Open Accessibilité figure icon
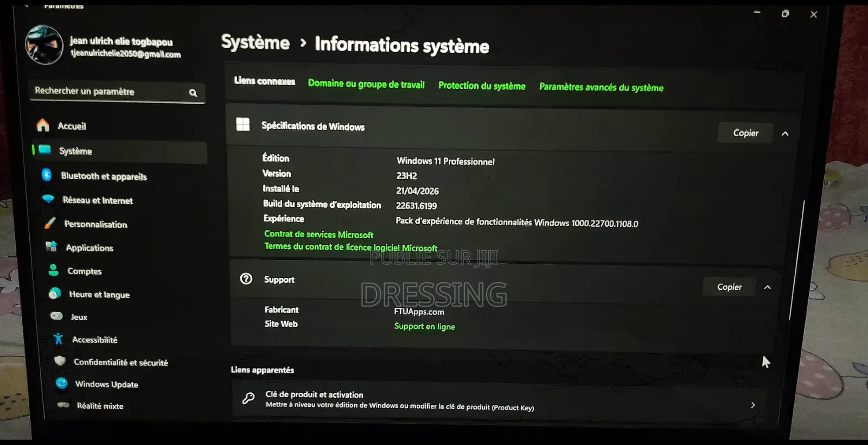This screenshot has height=445, width=868. click(58, 339)
